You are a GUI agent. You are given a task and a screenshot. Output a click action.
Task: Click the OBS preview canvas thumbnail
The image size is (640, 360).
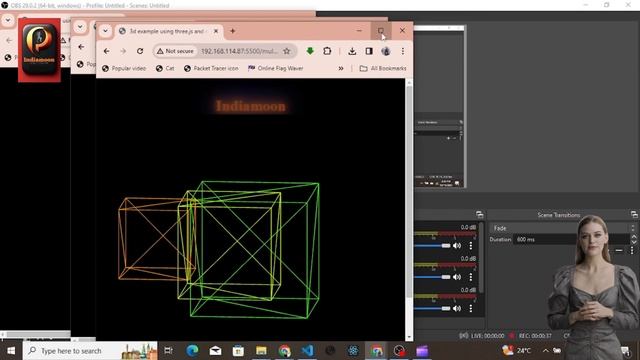440,106
